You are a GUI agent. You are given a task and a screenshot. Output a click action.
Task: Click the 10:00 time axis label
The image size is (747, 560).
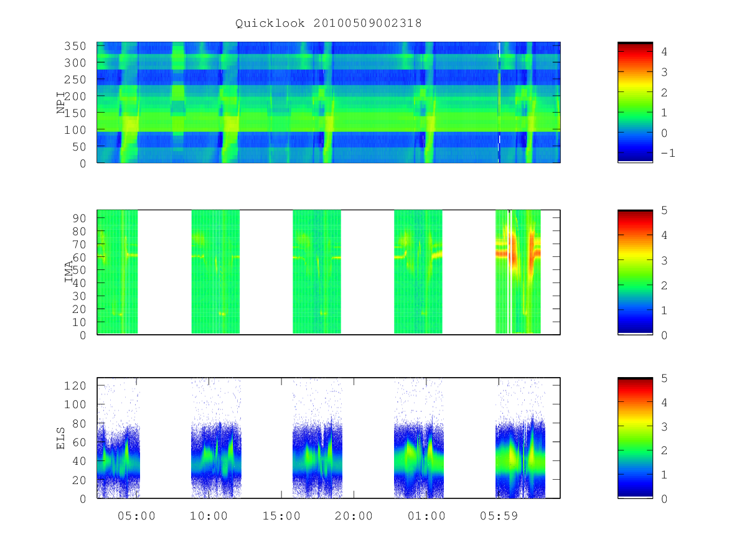209,516
